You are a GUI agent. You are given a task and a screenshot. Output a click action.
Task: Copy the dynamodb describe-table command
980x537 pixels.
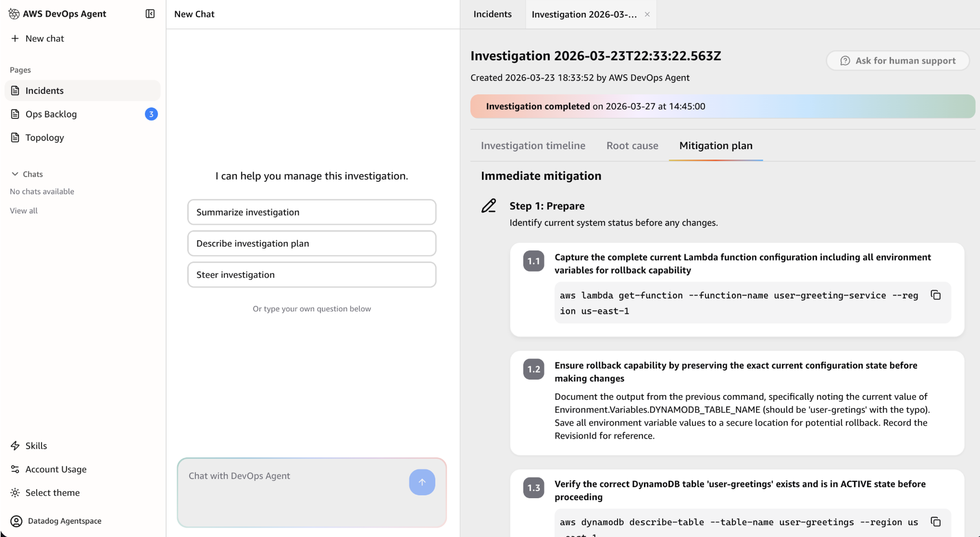[936, 521]
